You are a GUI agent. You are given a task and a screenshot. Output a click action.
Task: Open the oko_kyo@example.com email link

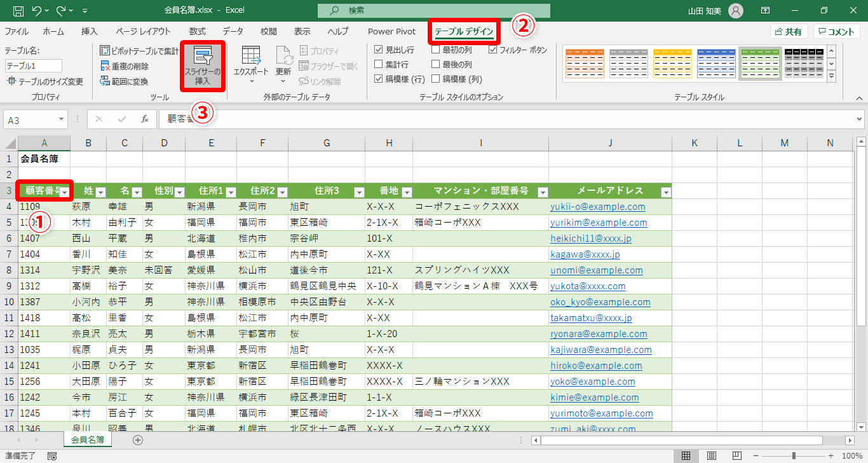pyautogui.click(x=600, y=302)
